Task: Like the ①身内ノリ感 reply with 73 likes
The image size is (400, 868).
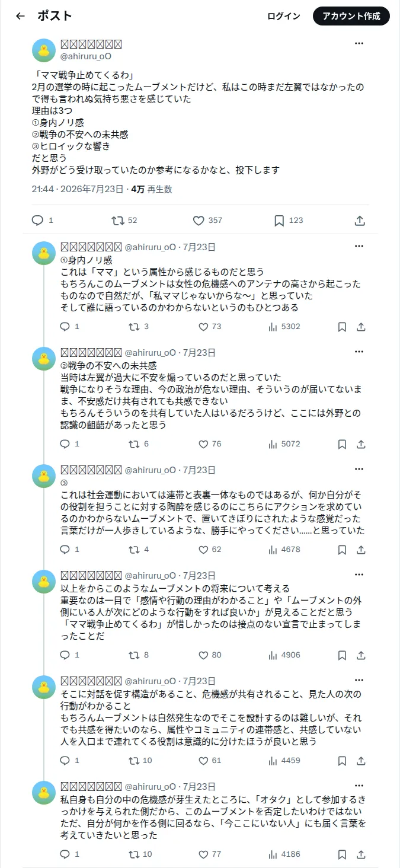Action: pyautogui.click(x=210, y=327)
